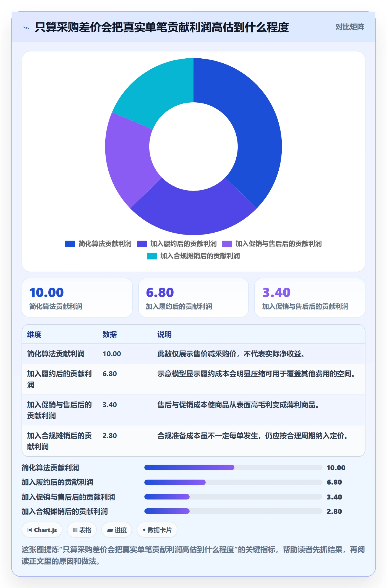Click the 数据卡片 tag chip

pos(157,530)
